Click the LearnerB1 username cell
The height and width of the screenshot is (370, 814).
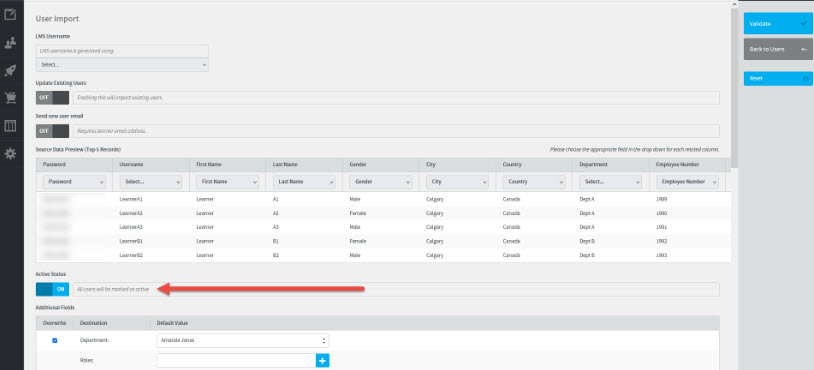coord(131,241)
